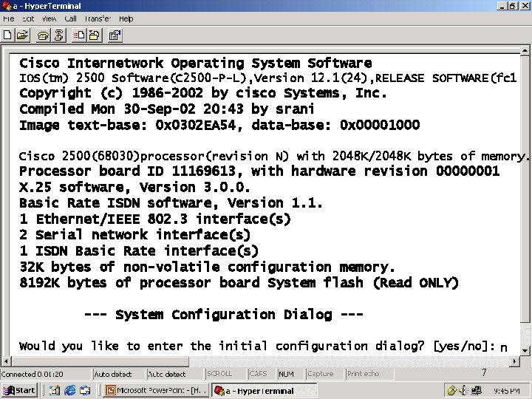This screenshot has height=399, width=532.
Task: Click the 'Compiled Mon 30-Sep-02' line
Action: [x=166, y=109]
